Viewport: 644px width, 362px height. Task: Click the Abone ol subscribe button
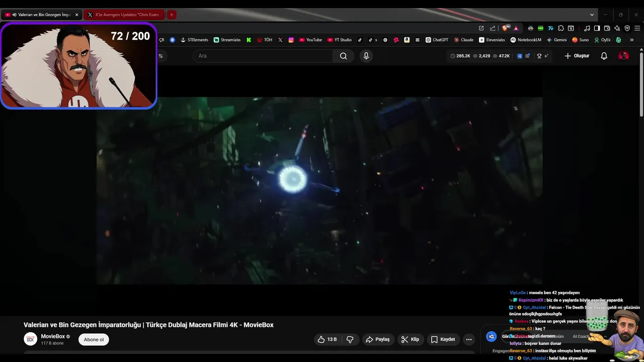click(x=94, y=339)
